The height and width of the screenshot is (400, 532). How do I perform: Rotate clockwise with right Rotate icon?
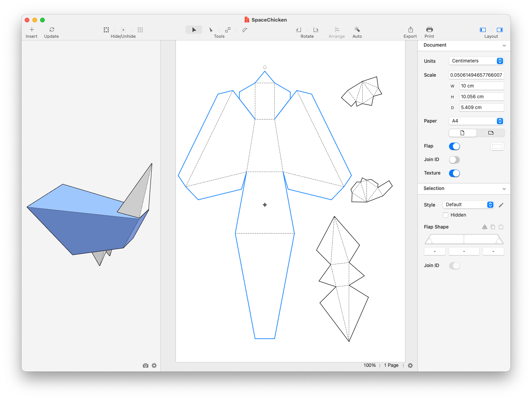pyautogui.click(x=316, y=30)
